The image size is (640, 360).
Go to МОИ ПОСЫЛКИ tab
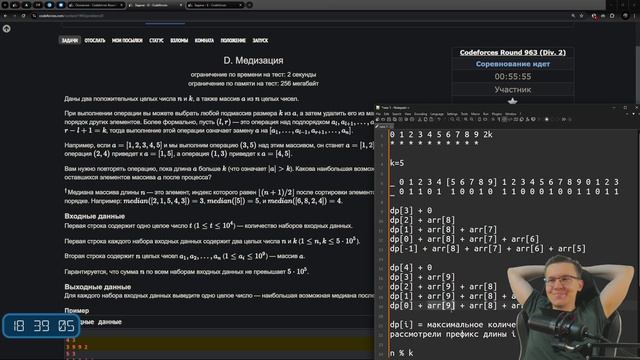click(127, 40)
